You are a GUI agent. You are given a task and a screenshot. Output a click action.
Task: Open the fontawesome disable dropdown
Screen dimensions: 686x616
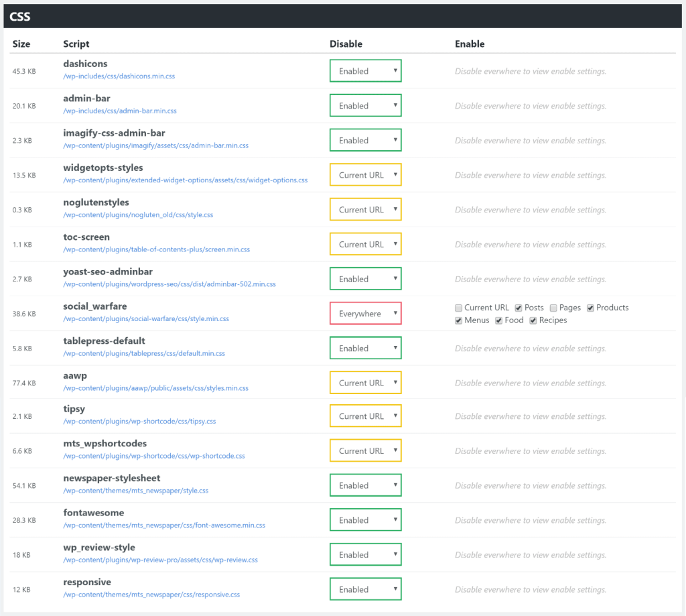(365, 519)
